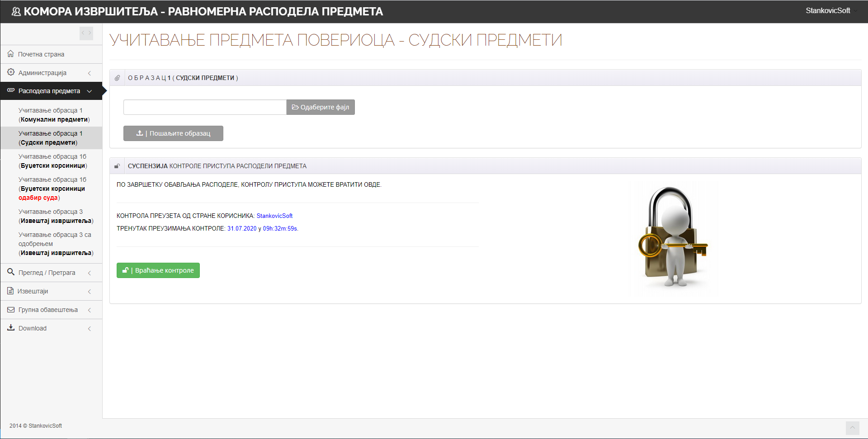Click the paperclip icon in Образац 1 header
868x439 pixels.
(x=118, y=78)
